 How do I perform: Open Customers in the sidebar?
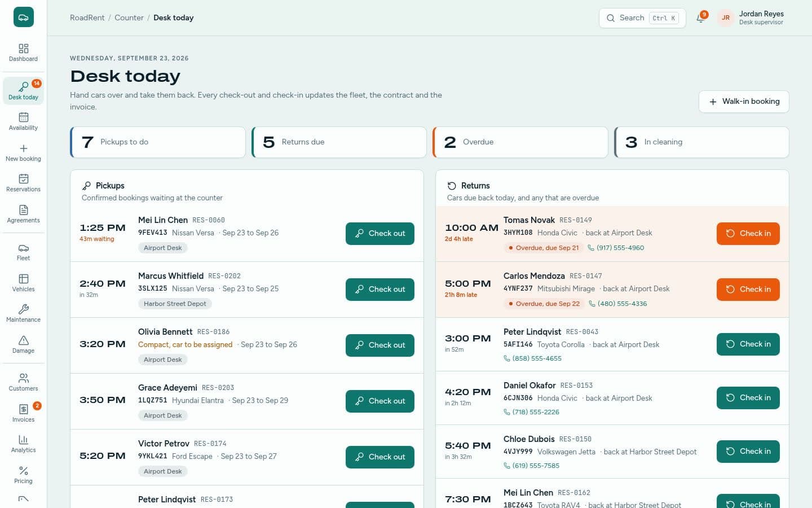coord(23,382)
